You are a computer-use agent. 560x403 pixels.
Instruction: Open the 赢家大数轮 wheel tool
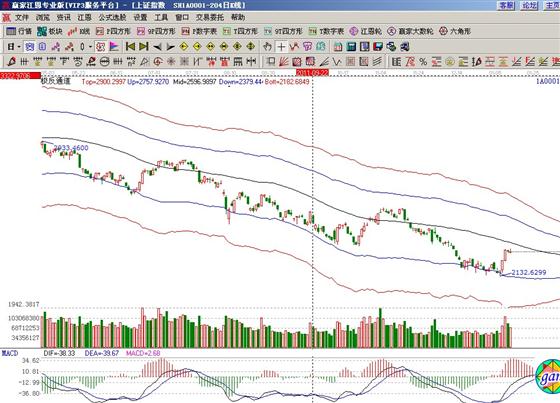(410, 31)
